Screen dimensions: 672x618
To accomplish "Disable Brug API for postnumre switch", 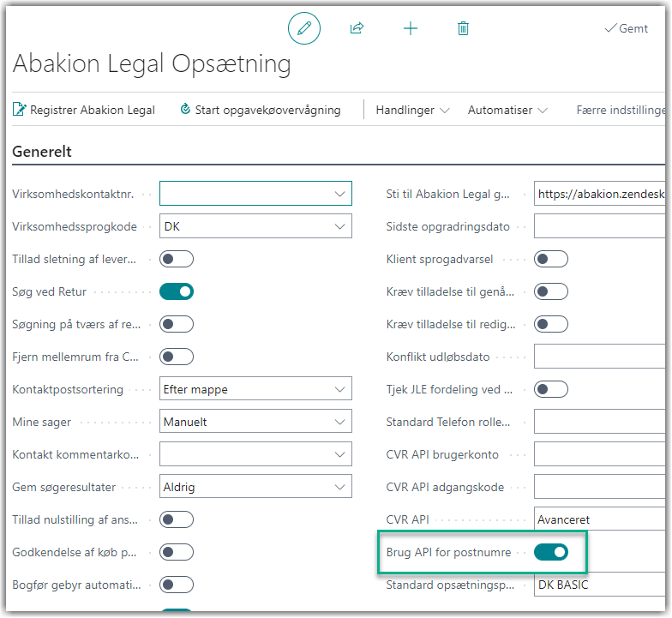I will pyautogui.click(x=551, y=552).
